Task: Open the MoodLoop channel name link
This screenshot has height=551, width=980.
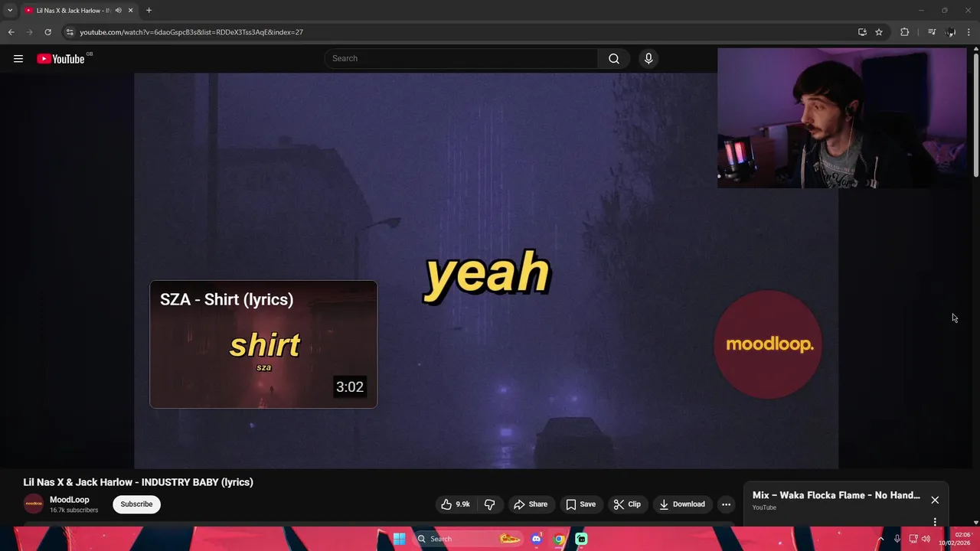Action: tap(70, 500)
